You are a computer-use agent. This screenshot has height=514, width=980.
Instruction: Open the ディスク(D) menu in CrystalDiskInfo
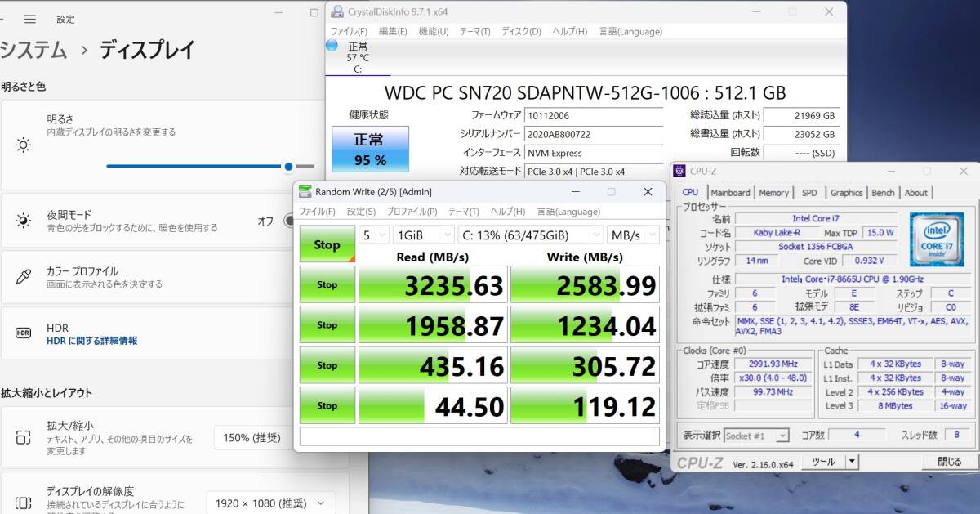coord(521,31)
